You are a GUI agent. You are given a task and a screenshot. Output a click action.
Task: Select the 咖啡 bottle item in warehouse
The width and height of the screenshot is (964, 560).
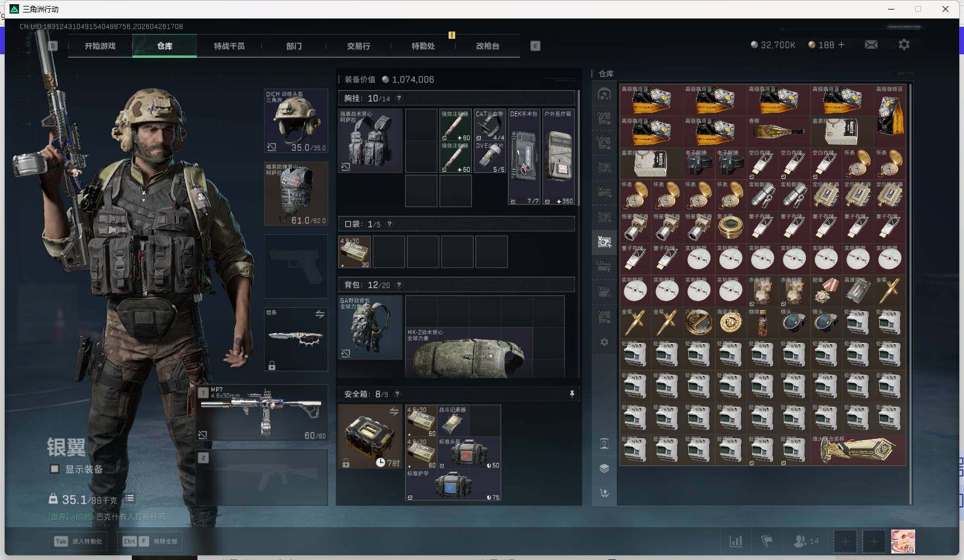762,323
